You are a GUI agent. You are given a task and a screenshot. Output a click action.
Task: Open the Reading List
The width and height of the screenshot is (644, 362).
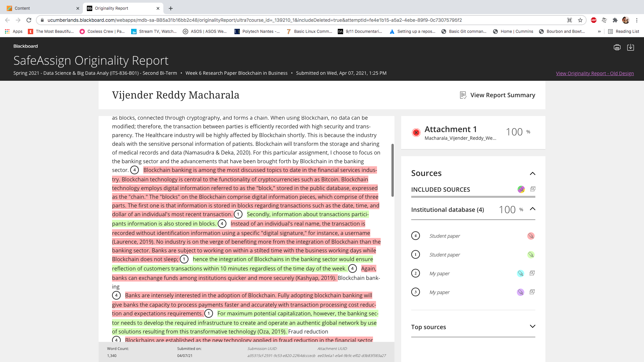[x=624, y=32]
